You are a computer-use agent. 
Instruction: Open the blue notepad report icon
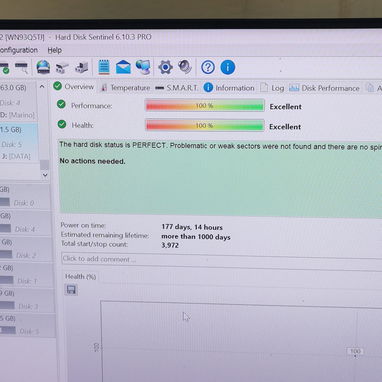click(104, 67)
